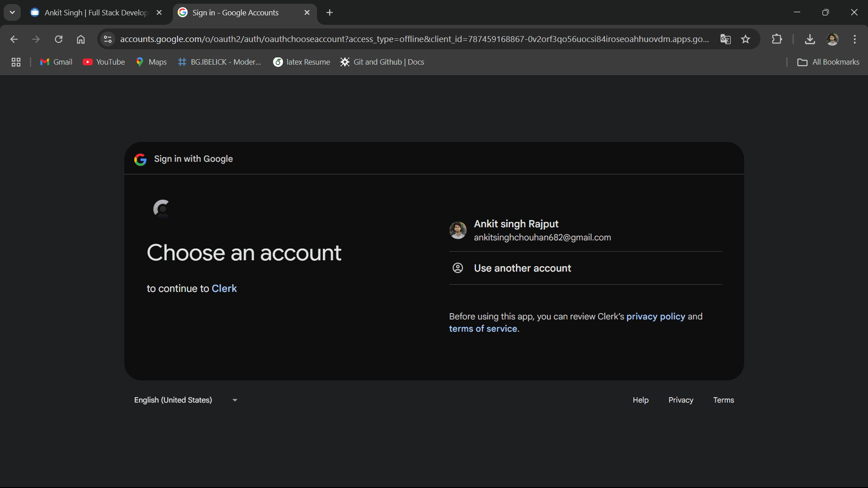The width and height of the screenshot is (868, 488).
Task: Expand the English (United States) language dropdown
Action: click(185, 400)
